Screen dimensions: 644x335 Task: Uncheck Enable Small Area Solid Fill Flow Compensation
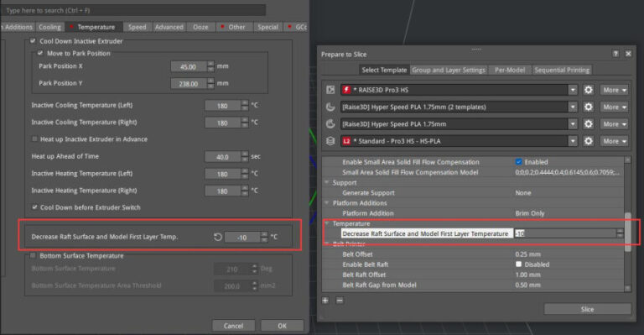point(518,162)
